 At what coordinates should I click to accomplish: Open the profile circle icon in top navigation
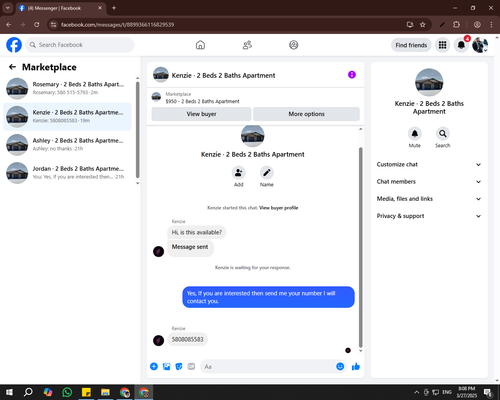[294, 45]
